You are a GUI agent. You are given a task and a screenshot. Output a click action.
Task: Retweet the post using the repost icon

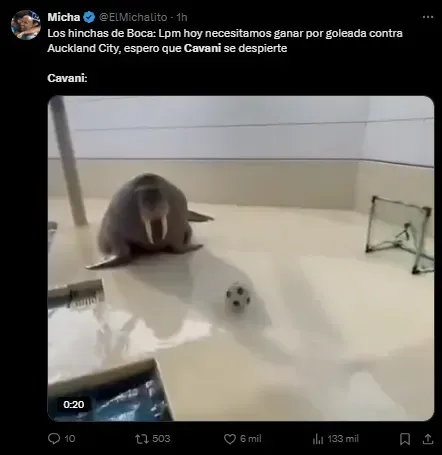point(141,439)
